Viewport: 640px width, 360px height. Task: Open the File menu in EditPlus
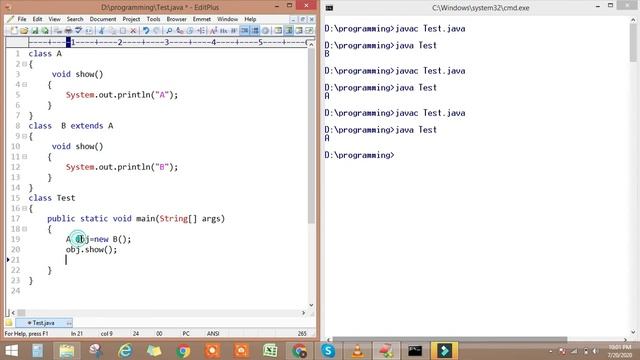pos(22,19)
